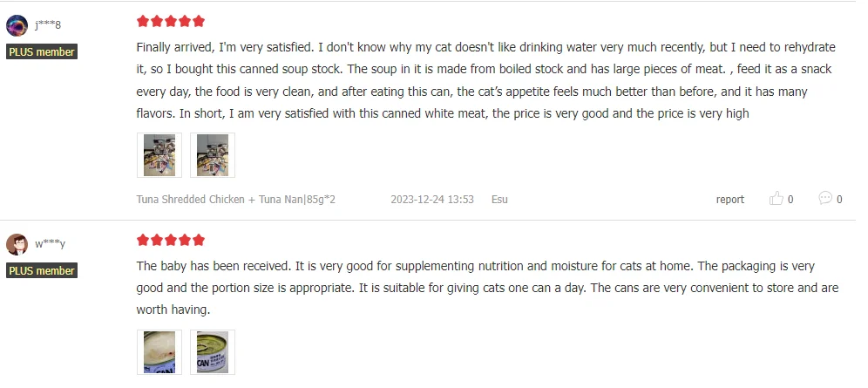Open first photo in j***8's review
The height and width of the screenshot is (388, 868).
(x=159, y=155)
